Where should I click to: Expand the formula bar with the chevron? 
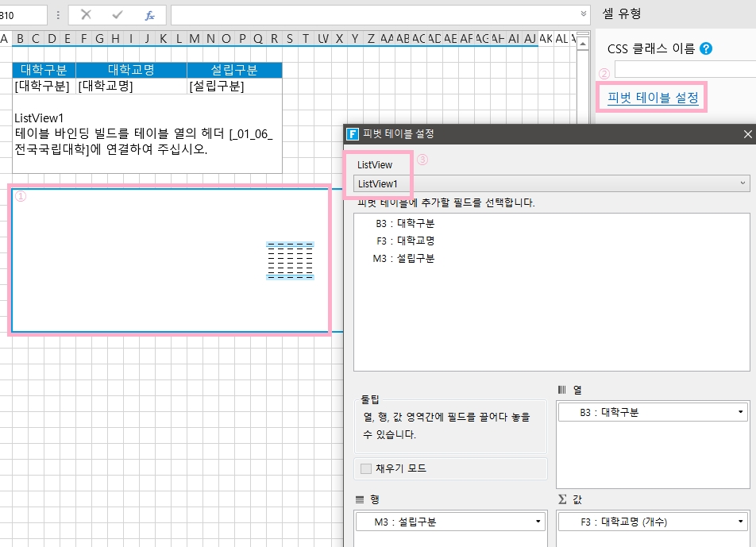[584, 14]
